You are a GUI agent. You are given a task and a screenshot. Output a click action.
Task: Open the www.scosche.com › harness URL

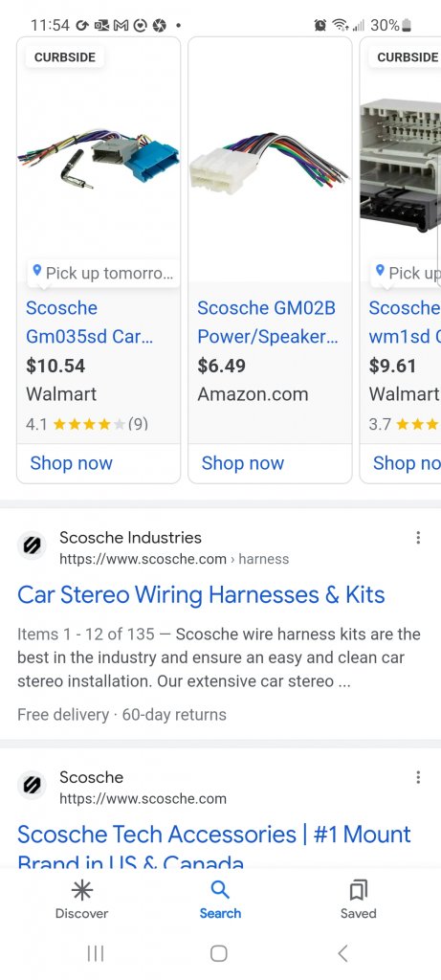[174, 559]
